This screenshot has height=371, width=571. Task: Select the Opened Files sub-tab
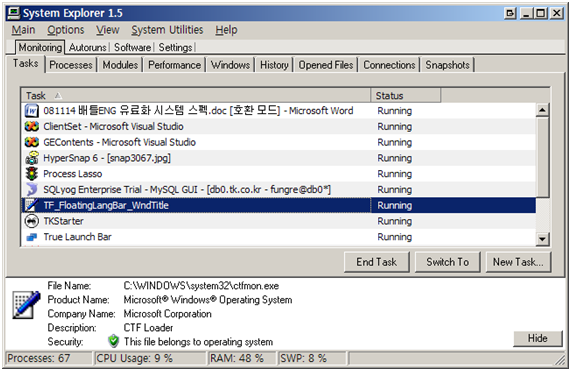(x=326, y=65)
